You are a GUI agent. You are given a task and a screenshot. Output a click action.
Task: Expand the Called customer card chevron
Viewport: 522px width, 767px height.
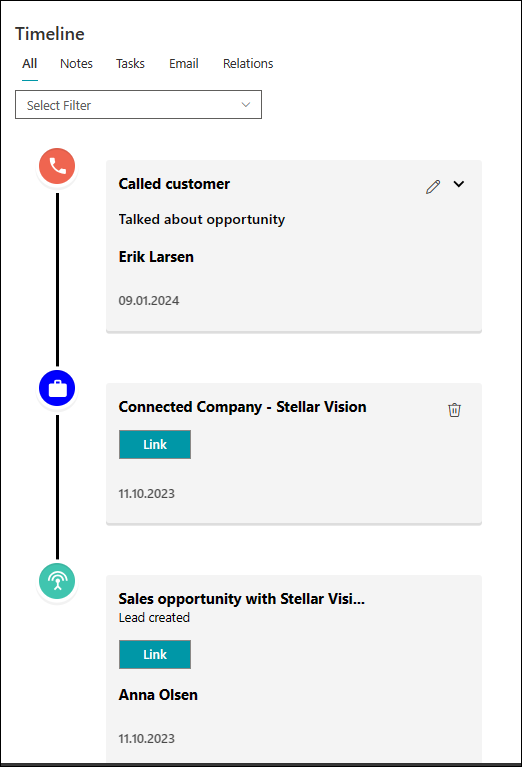[459, 184]
